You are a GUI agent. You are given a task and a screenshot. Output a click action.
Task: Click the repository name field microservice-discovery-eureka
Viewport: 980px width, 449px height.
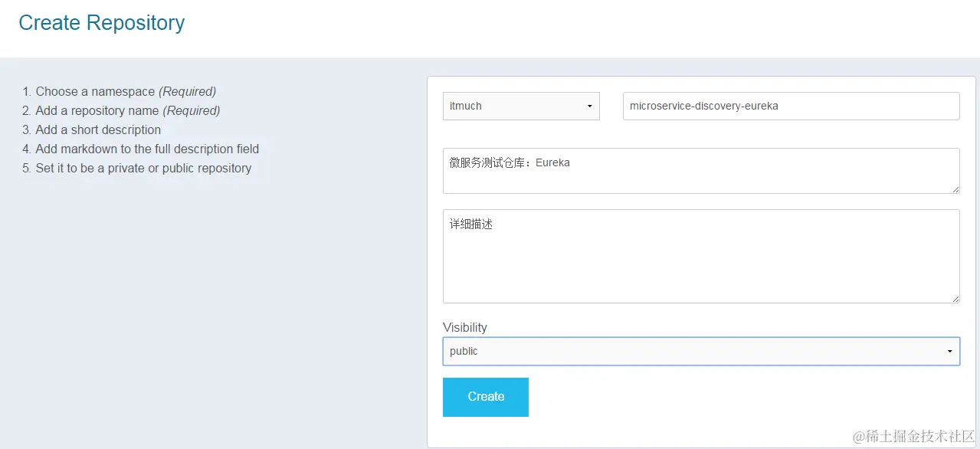pos(791,107)
